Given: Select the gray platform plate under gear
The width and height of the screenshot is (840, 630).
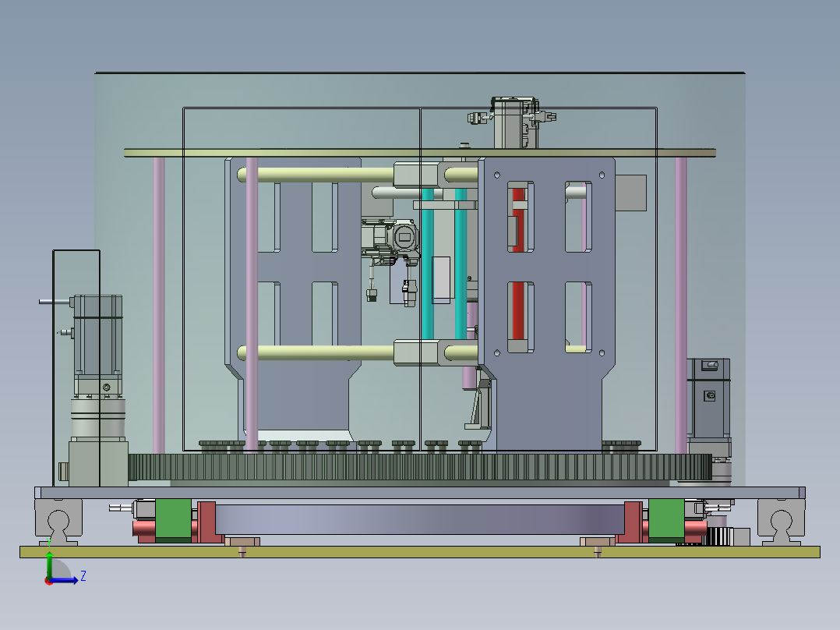Looking at the screenshot, I should coord(419,493).
